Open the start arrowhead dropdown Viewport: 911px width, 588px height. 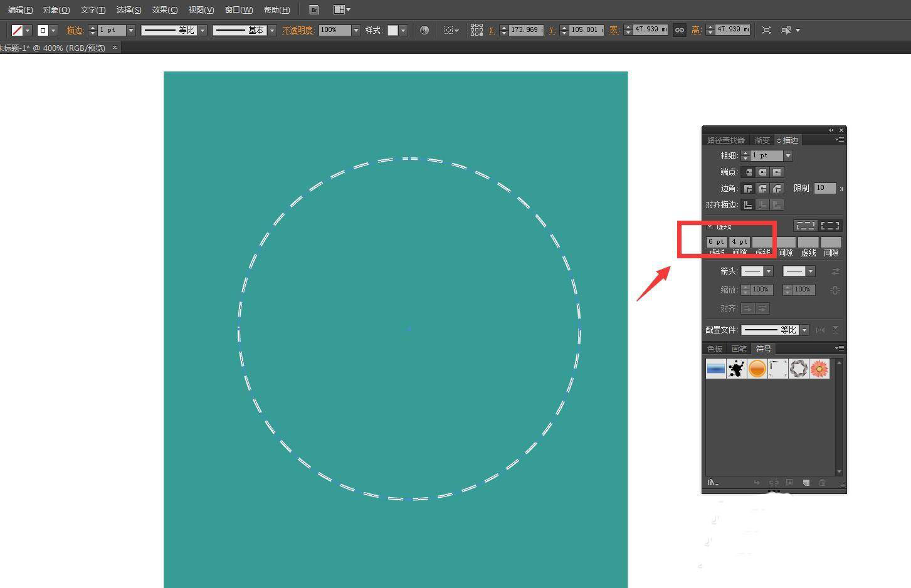(769, 271)
